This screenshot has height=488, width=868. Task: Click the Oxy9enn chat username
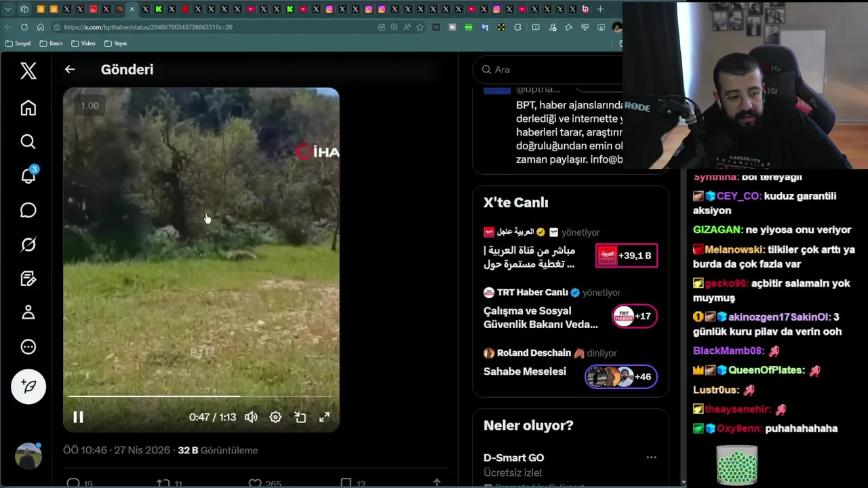tap(740, 428)
